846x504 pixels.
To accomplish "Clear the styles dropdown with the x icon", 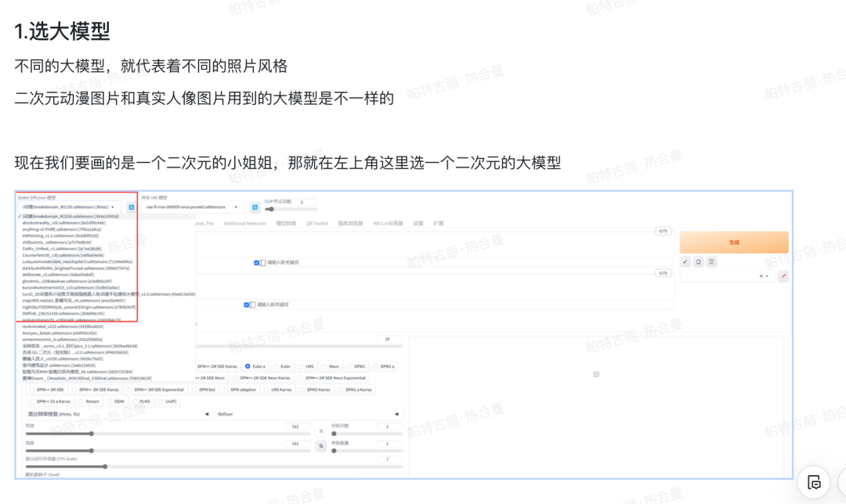I will pyautogui.click(x=761, y=276).
